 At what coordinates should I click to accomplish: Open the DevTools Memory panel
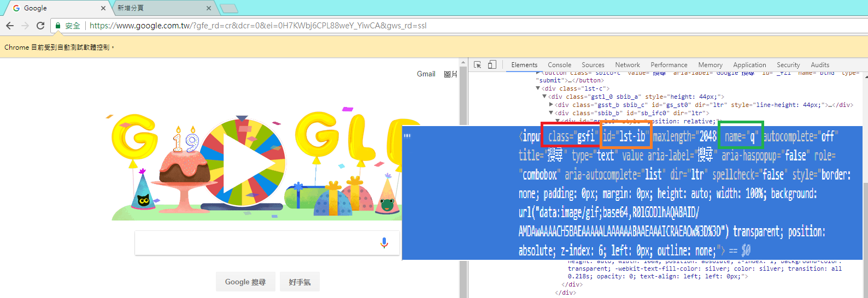(710, 64)
